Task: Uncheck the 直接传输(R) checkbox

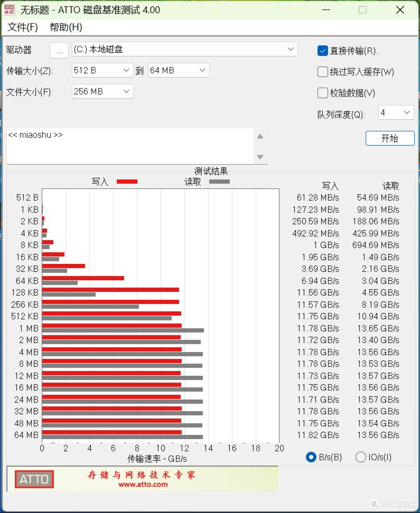Action: (x=323, y=51)
